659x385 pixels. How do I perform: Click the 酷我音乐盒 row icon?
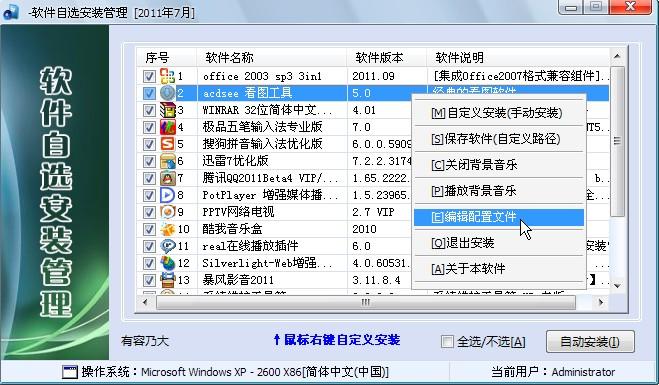pos(167,229)
